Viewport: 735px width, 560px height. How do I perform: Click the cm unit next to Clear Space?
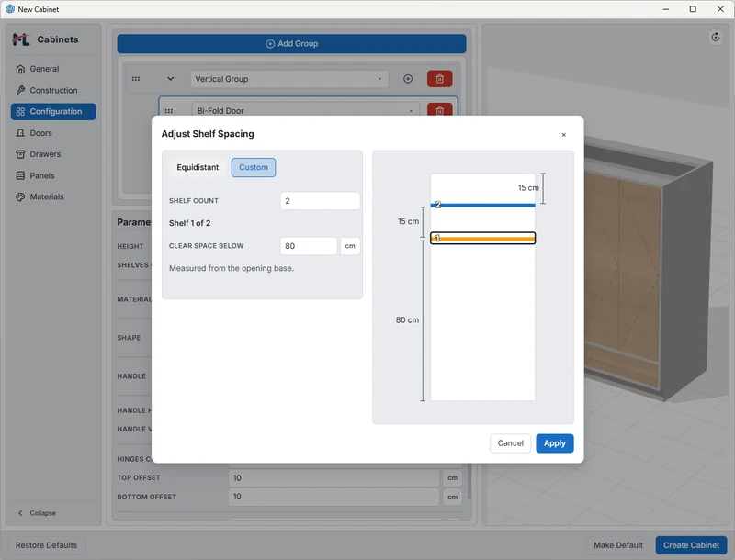point(350,246)
